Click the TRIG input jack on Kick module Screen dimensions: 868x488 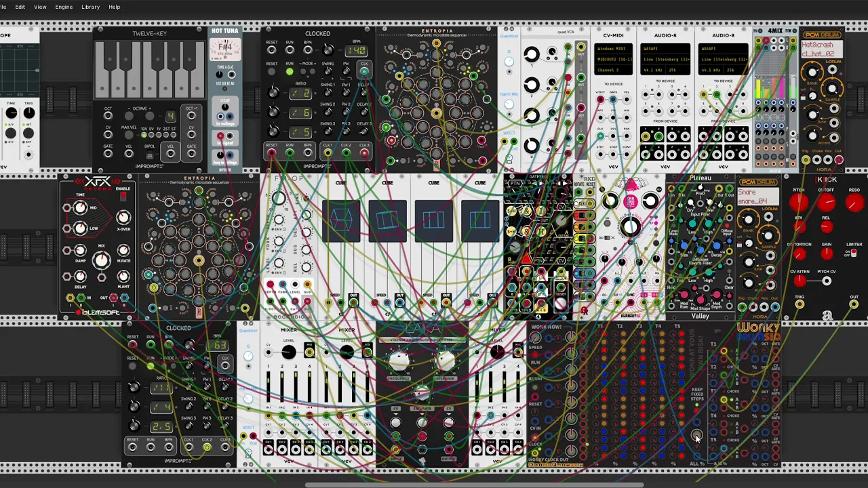[800, 304]
